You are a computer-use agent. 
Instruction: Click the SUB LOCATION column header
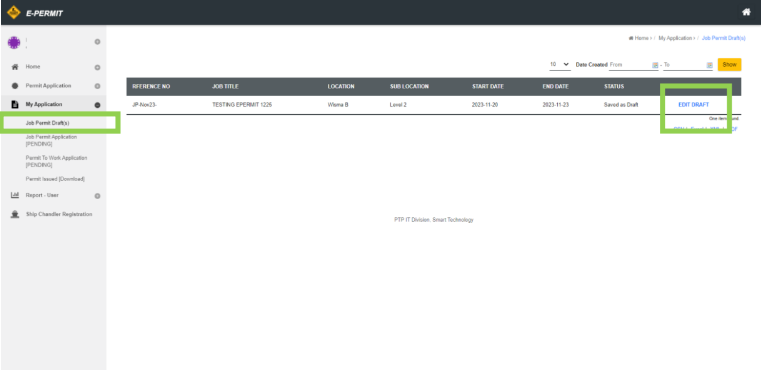click(409, 87)
